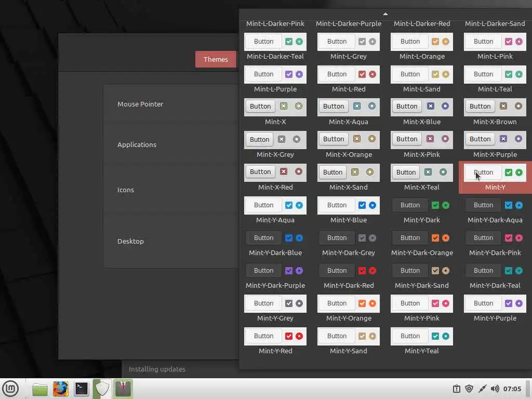This screenshot has width=532, height=399.
Task: Pick the Mint-X-Brown theme
Action: (x=495, y=112)
